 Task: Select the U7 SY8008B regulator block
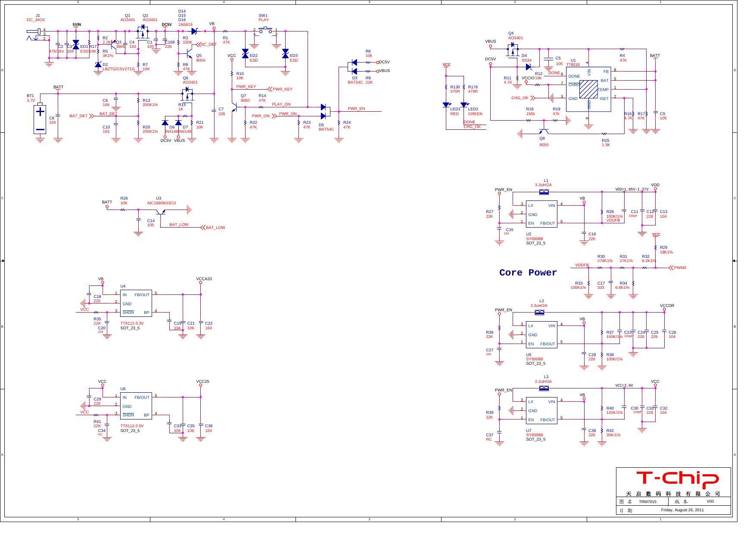542,410
